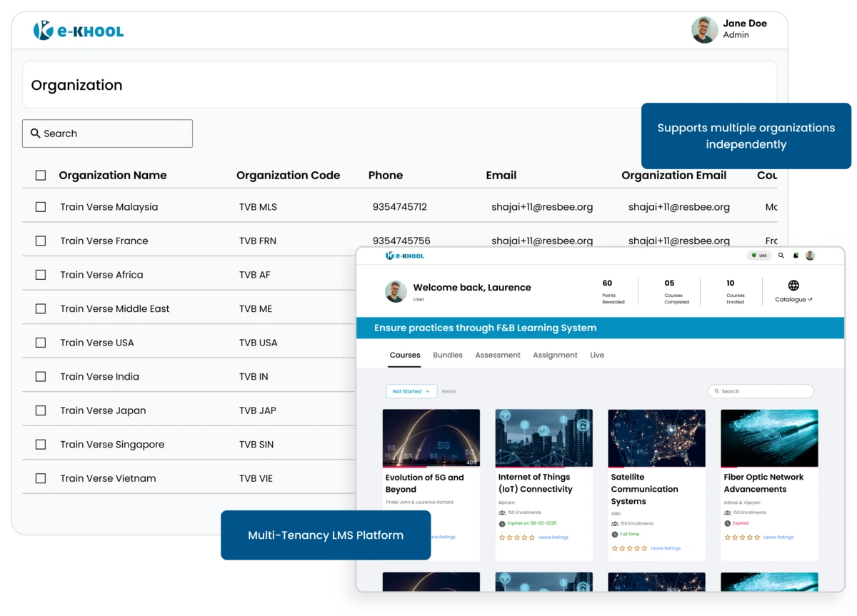Click the globe icon above Catalogue
857x616 pixels.
(793, 285)
